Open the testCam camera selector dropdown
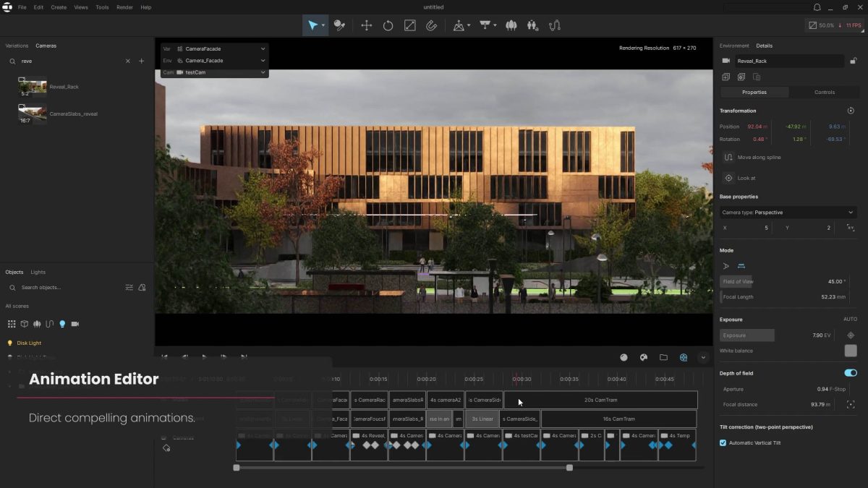868x488 pixels. [213, 72]
